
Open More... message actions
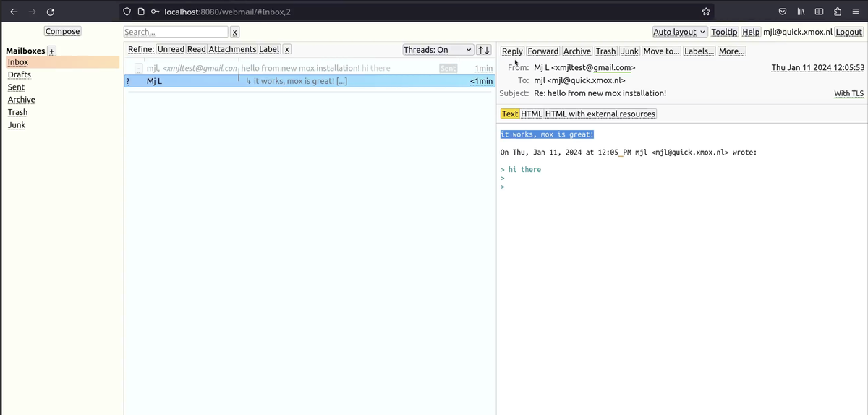(x=731, y=51)
